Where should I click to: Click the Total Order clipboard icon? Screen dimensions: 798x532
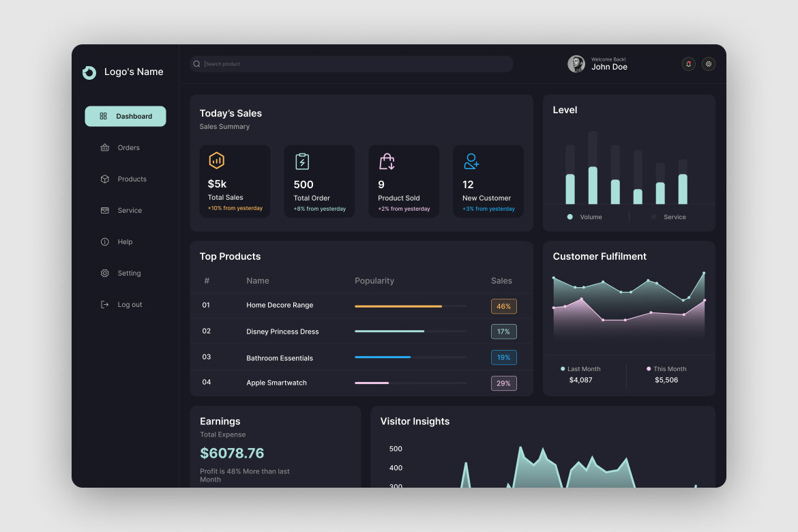pyautogui.click(x=301, y=160)
